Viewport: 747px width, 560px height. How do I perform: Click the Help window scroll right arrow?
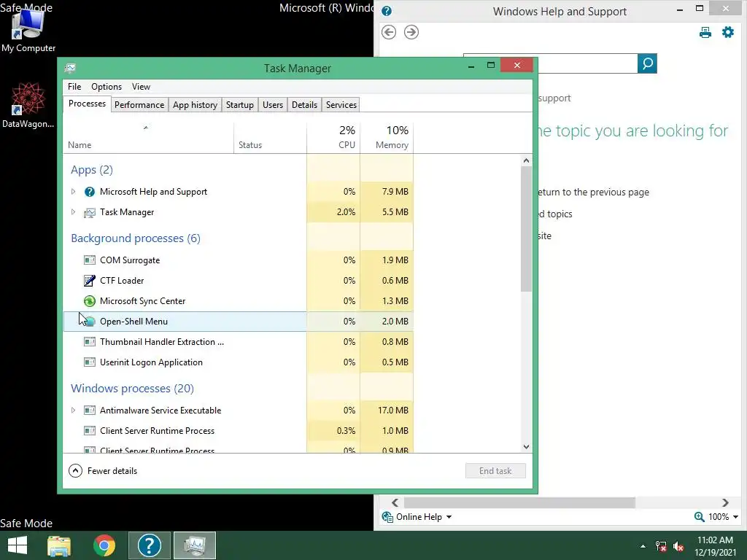(725, 503)
